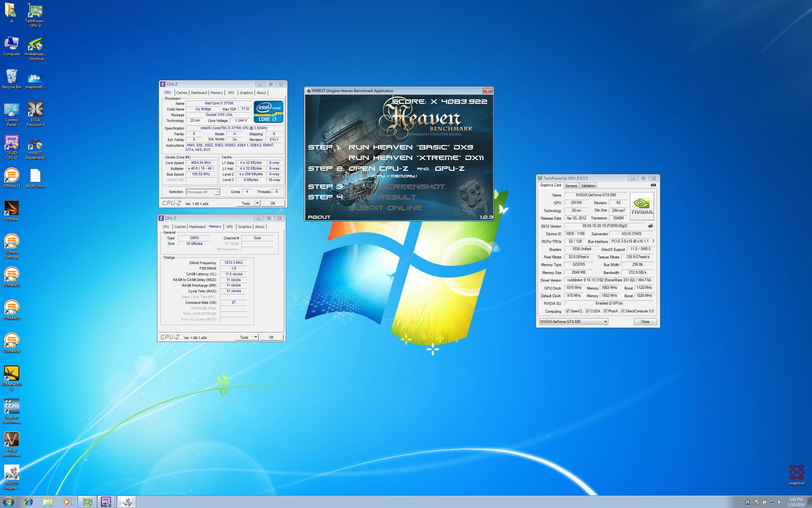This screenshot has height=508, width=812.
Task: Open the 3DMark03 desktop icon
Action: (x=11, y=277)
